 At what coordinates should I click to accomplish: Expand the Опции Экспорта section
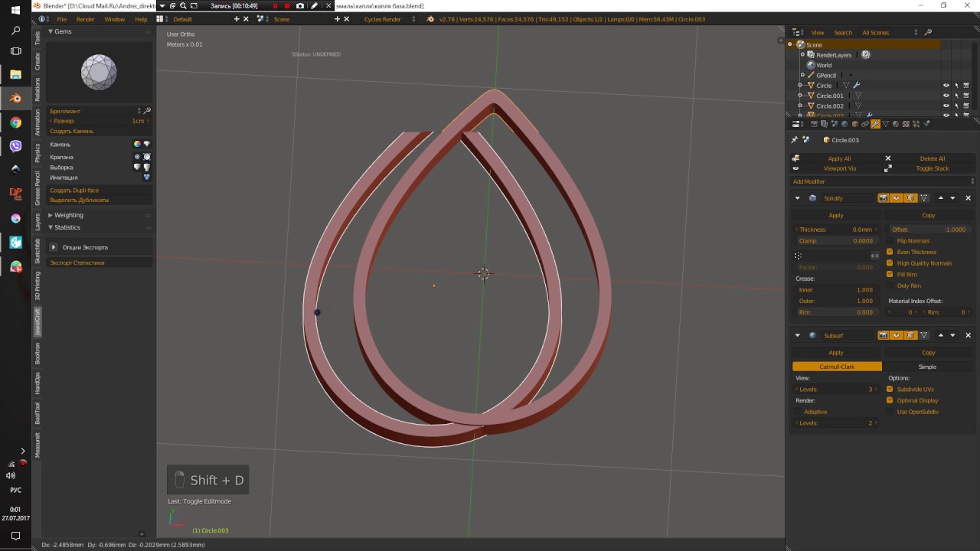pyautogui.click(x=54, y=247)
